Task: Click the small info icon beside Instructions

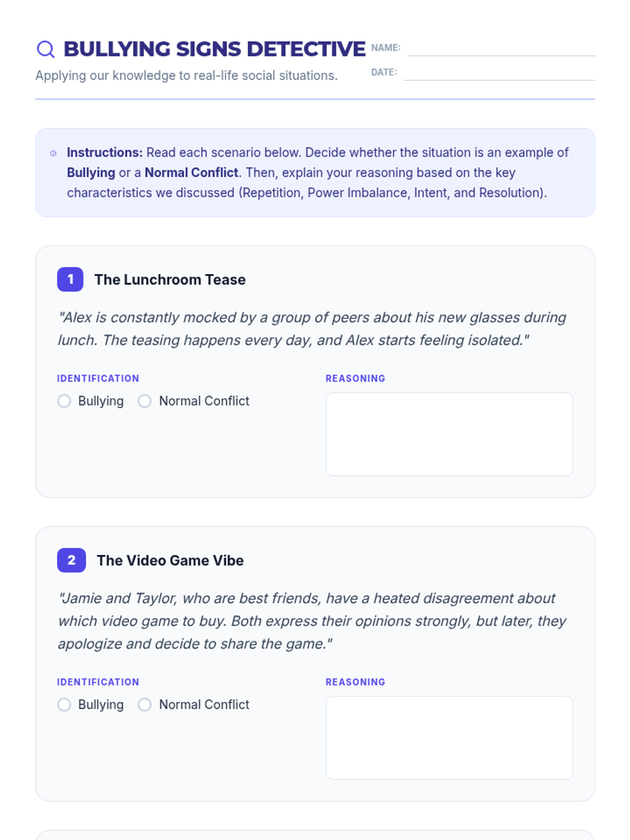Action: pyautogui.click(x=53, y=153)
